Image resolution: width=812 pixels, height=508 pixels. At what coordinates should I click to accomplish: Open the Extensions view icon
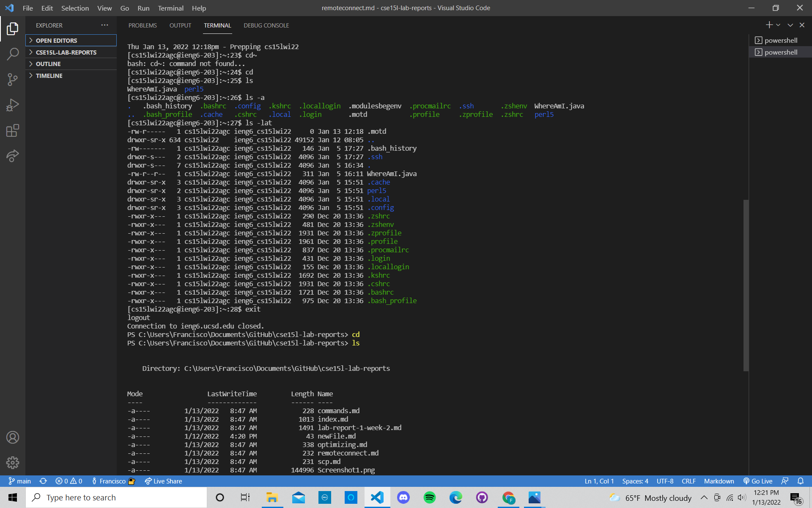pos(13,130)
